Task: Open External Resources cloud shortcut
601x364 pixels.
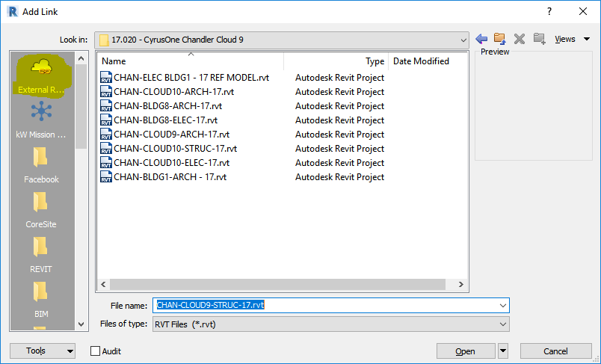Action: (41, 76)
